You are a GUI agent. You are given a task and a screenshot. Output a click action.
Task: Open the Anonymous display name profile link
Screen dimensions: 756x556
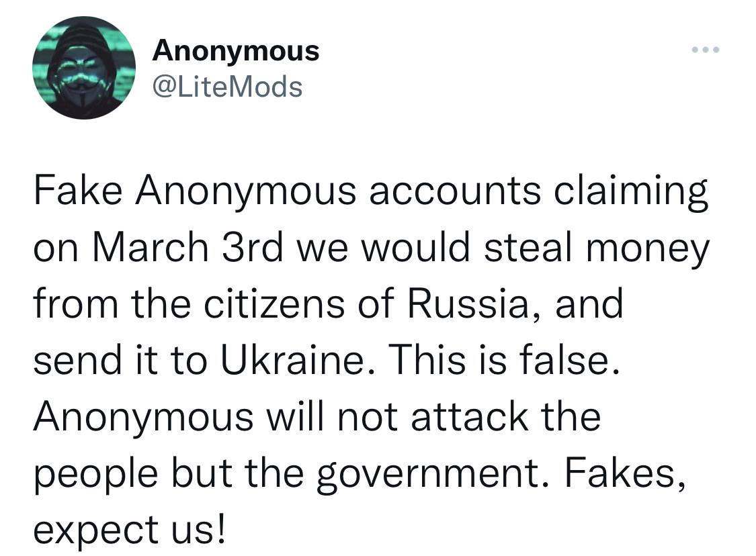point(236,50)
